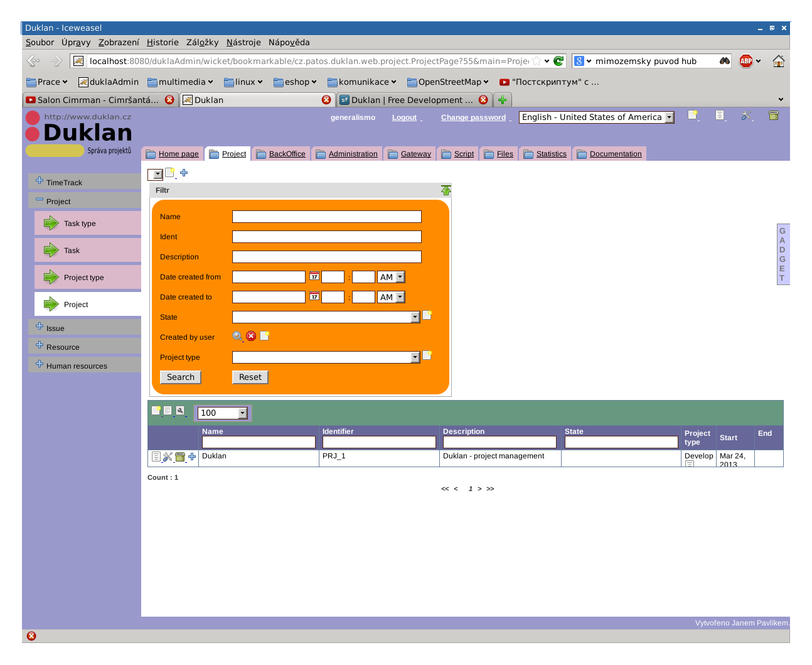Change the language in the English dropdown
Image resolution: width=812 pixels, height=665 pixels.
668,117
